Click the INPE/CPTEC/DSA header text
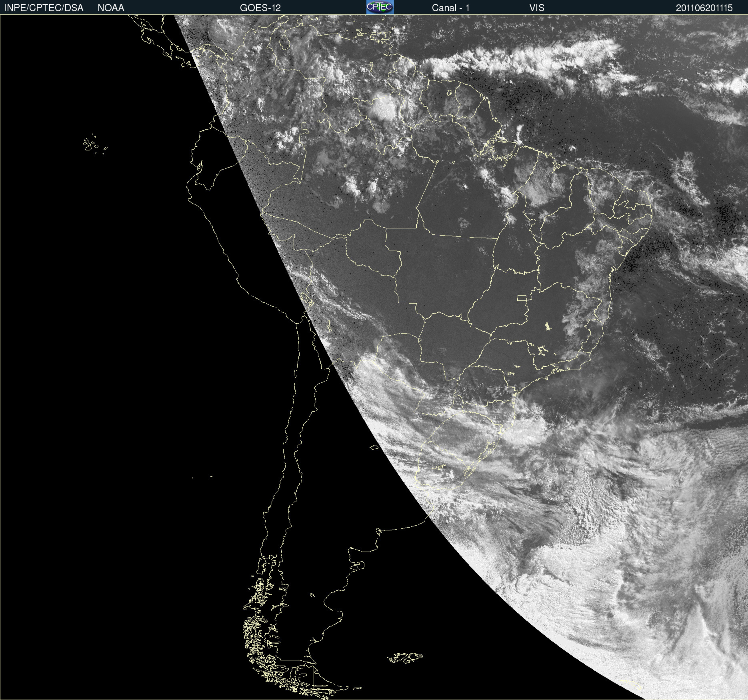The image size is (748, 700). click(x=44, y=8)
